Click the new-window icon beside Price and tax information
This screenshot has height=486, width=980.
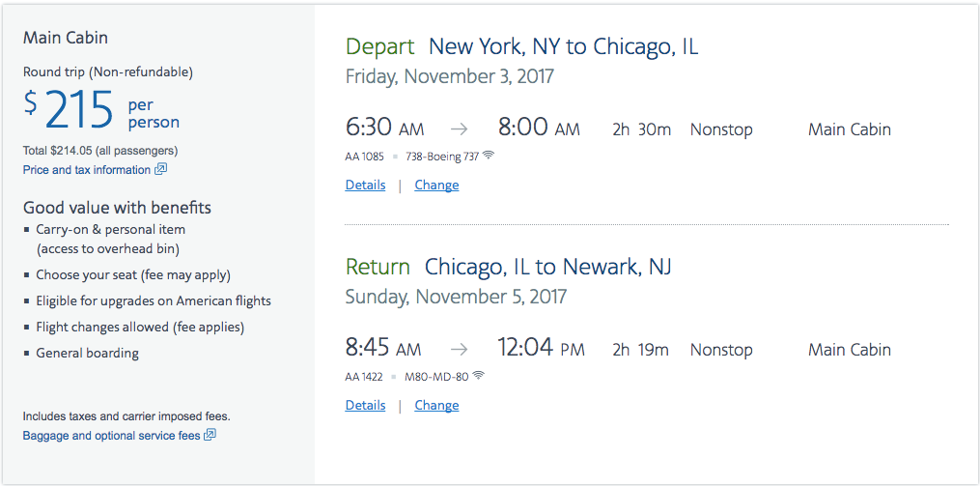tap(161, 169)
